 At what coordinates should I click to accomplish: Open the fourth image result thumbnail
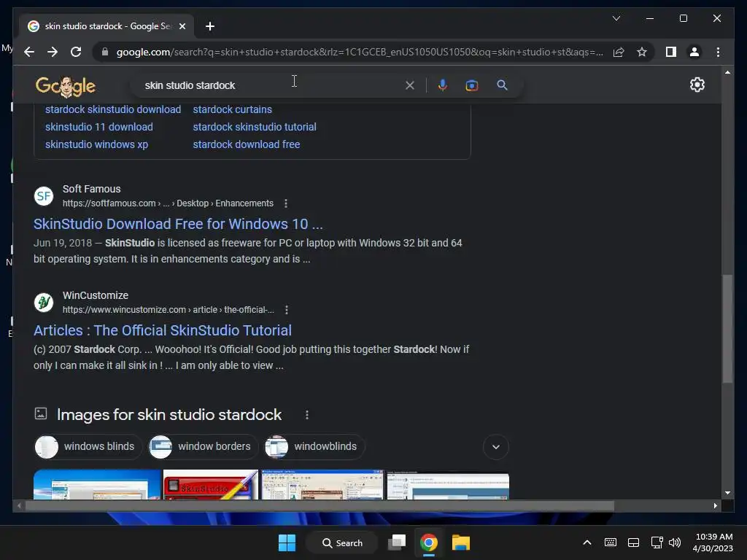(x=448, y=485)
